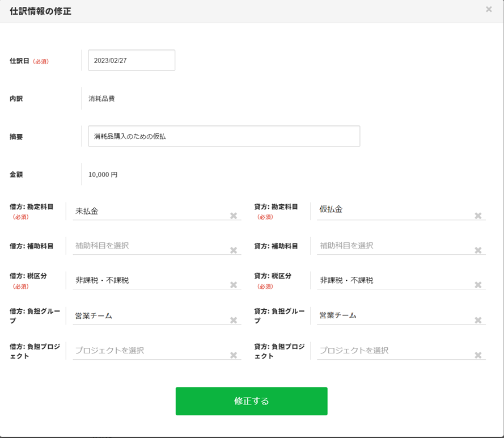Clear the debit tax category value
The height and width of the screenshot is (438, 504).
pyautogui.click(x=233, y=285)
